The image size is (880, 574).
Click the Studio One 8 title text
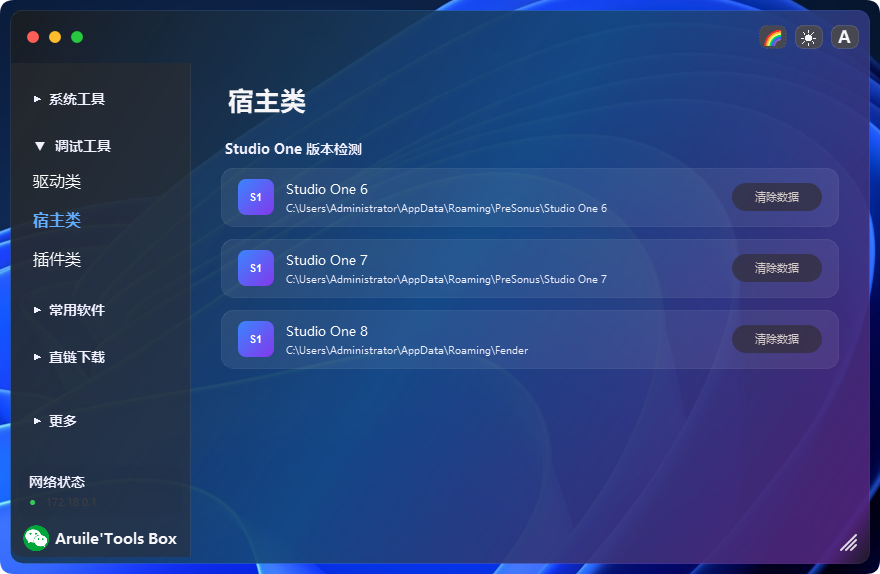pyautogui.click(x=327, y=332)
